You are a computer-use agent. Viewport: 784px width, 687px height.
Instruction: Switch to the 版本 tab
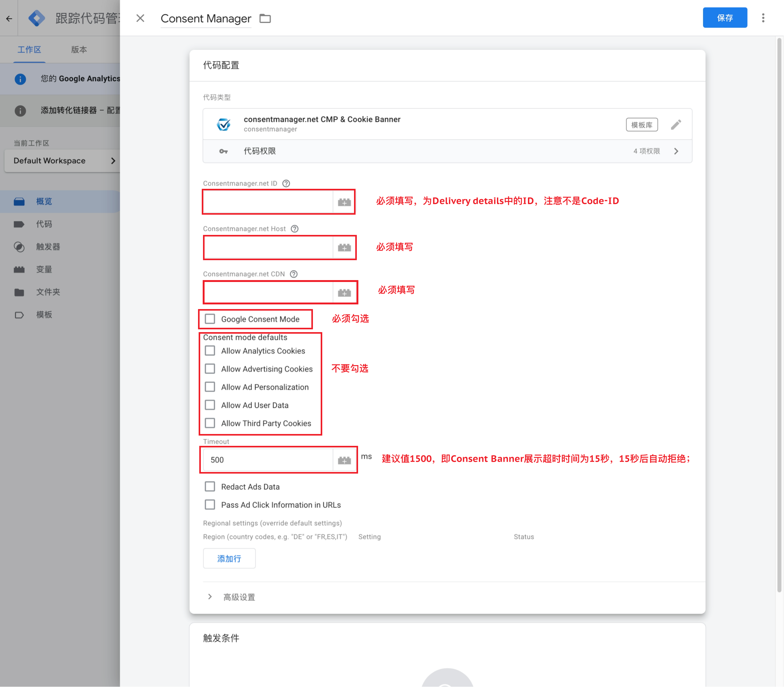[x=78, y=50]
